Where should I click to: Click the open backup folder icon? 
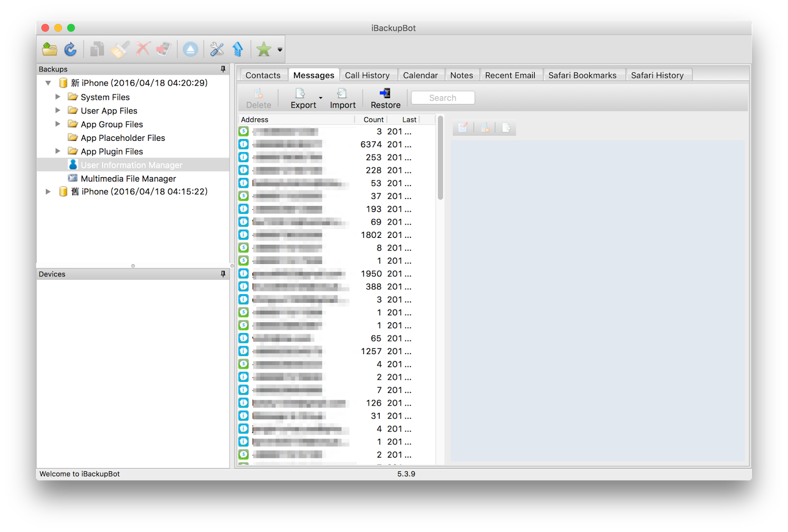click(50, 49)
